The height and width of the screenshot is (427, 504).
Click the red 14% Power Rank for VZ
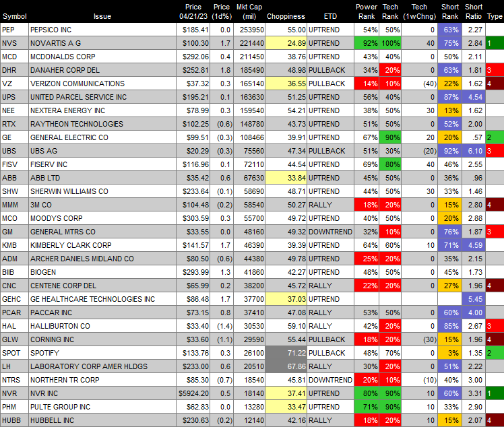tap(367, 84)
